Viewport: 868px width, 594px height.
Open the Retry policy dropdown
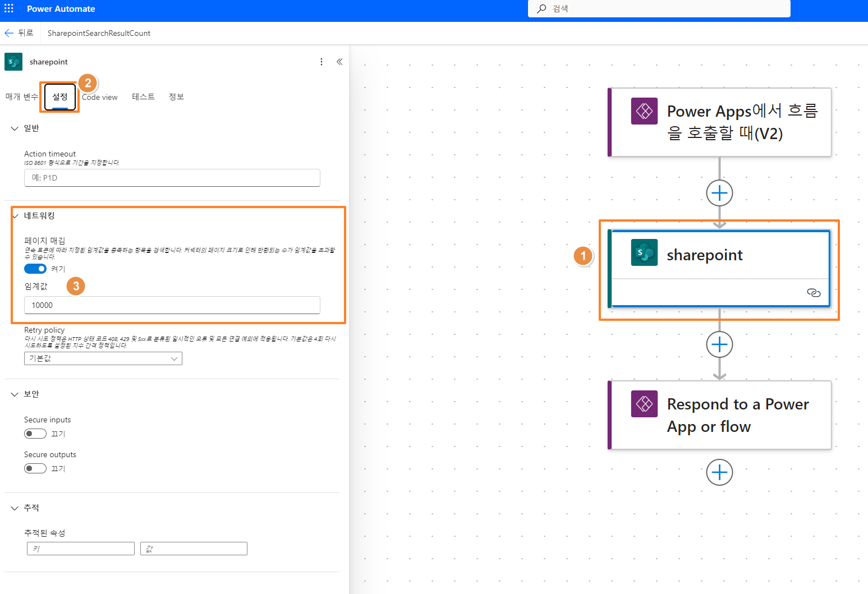click(103, 358)
